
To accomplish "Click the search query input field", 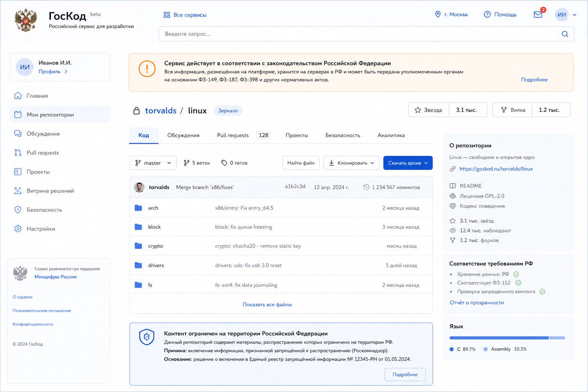I will pos(366,34).
